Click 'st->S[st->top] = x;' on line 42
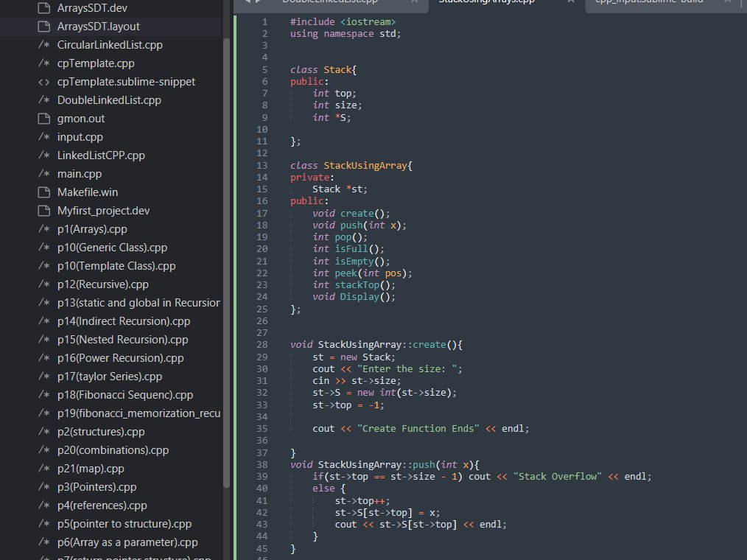The height and width of the screenshot is (560, 747). point(387,513)
